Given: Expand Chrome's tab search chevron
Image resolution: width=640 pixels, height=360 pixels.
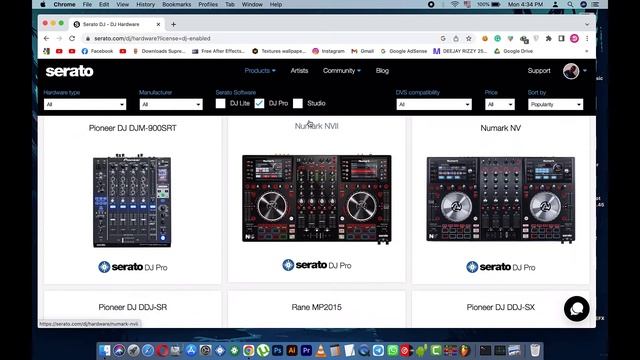Looking at the screenshot, I should click(587, 24).
